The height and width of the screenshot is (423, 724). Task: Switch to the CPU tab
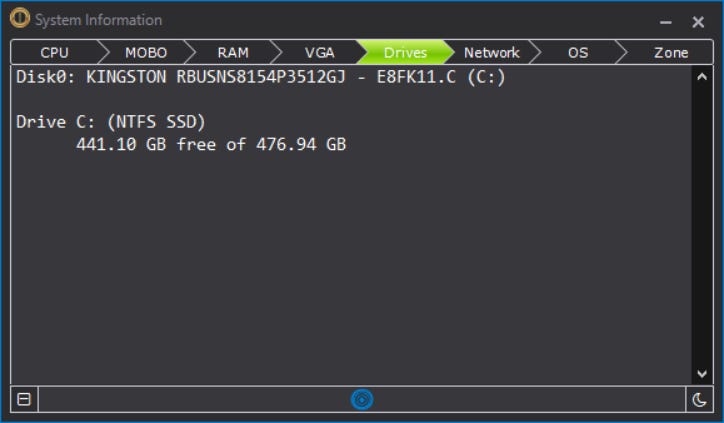coord(54,52)
